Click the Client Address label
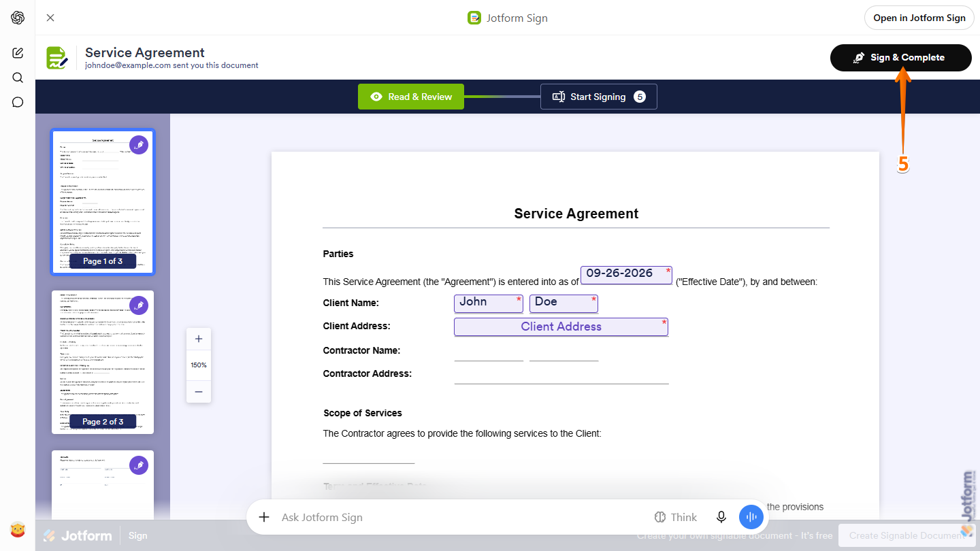Viewport: 980px width, 551px height. click(x=357, y=326)
